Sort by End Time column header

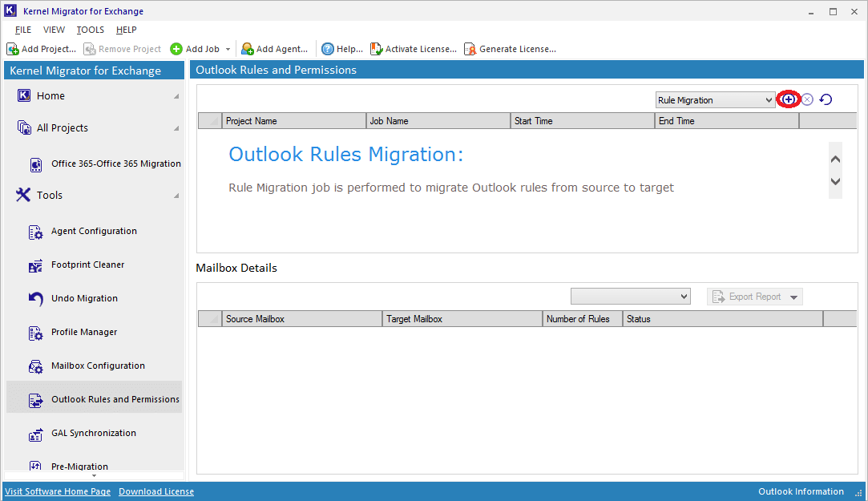pos(728,121)
